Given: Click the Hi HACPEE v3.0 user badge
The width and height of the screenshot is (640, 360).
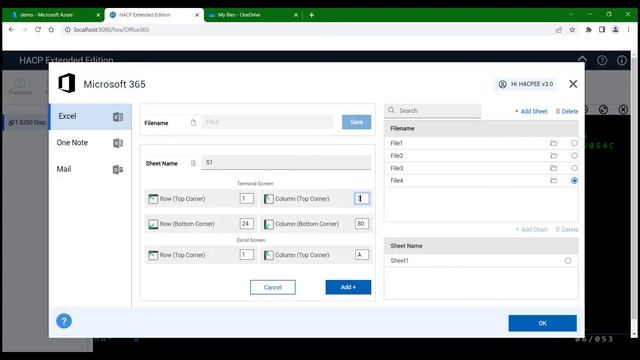Looking at the screenshot, I should (526, 84).
